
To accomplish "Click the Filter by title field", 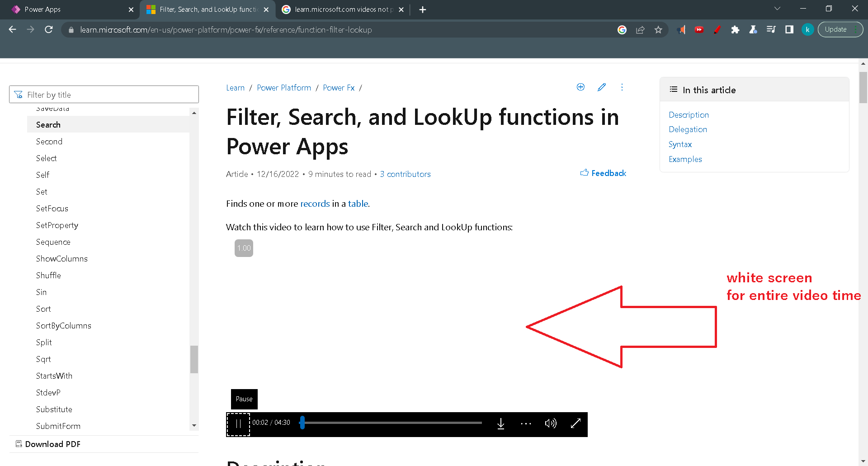I will point(104,95).
